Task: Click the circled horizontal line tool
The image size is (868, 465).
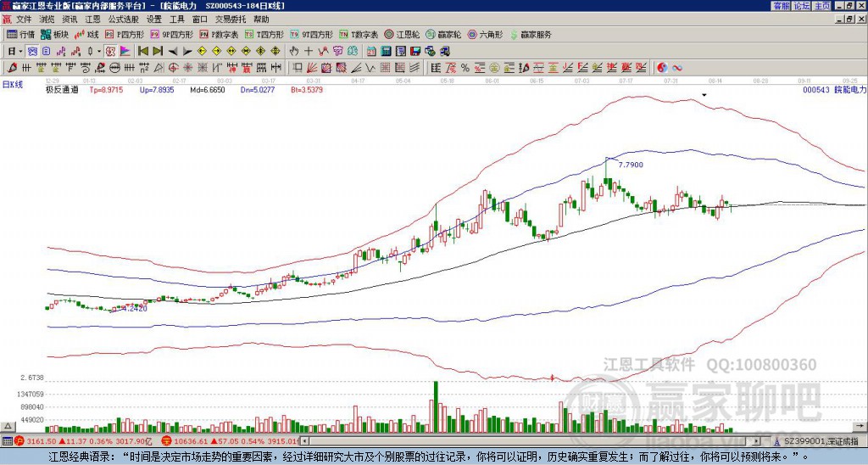Action: pyautogui.click(x=114, y=68)
